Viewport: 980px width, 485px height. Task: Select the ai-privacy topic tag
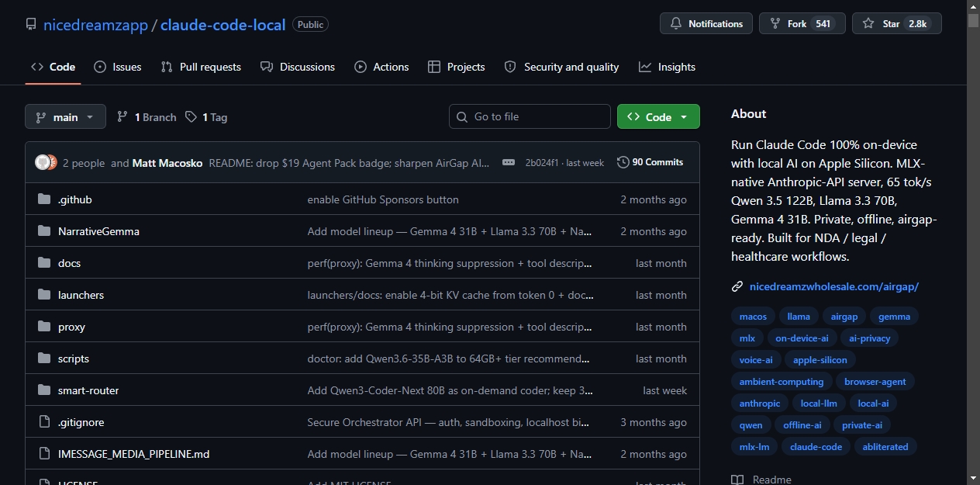point(870,338)
